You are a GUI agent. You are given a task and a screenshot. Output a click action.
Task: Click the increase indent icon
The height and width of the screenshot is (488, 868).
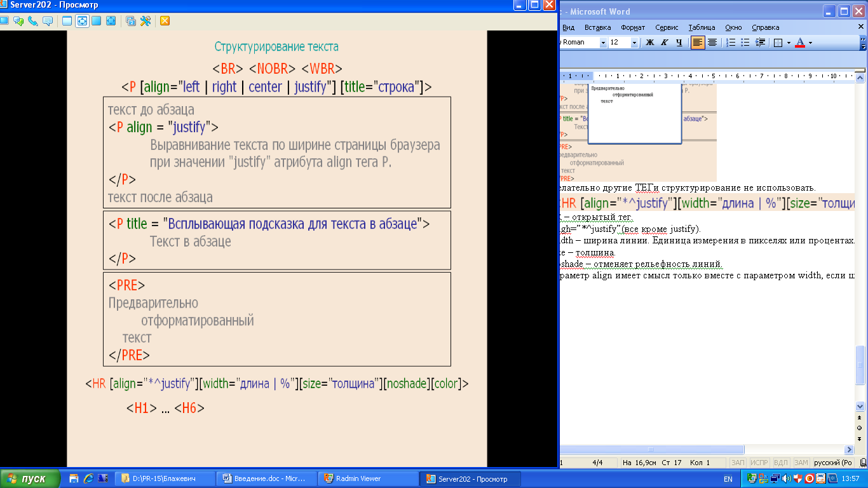(x=761, y=43)
